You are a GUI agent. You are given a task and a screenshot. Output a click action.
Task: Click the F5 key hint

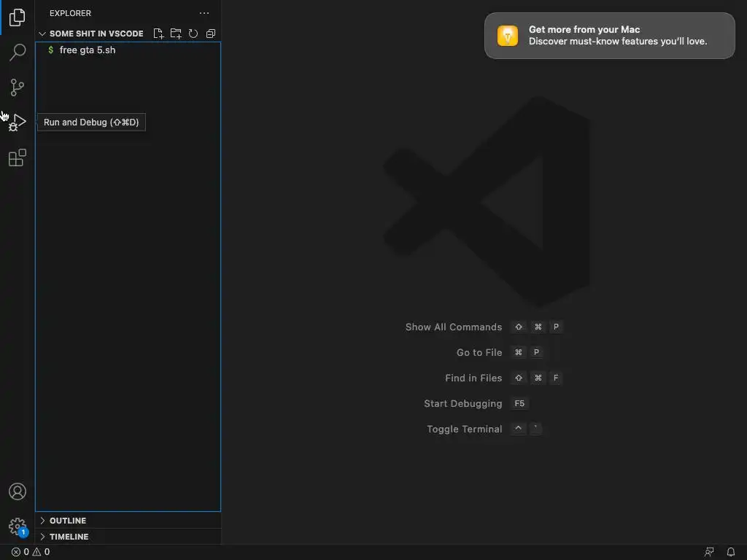(519, 404)
